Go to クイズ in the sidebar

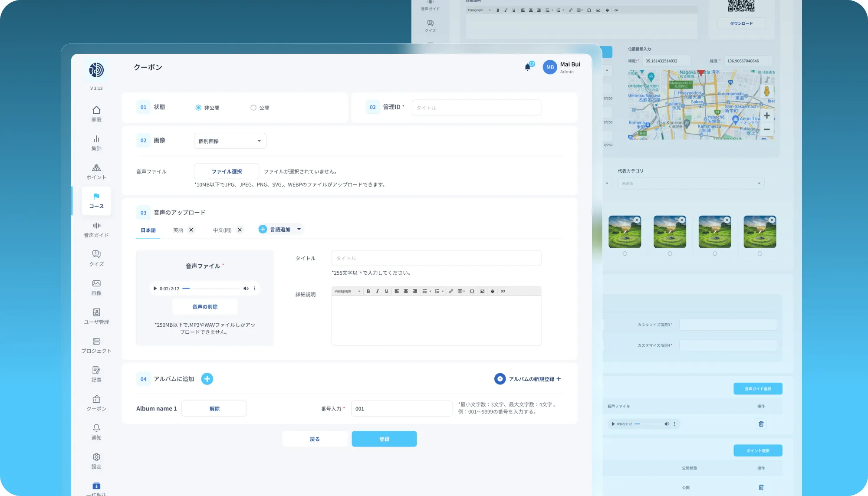point(96,258)
